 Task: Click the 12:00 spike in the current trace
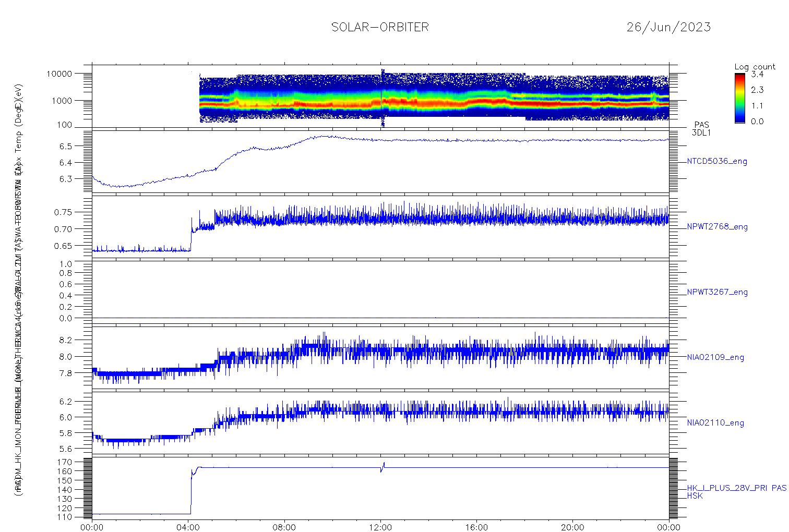pos(383,467)
